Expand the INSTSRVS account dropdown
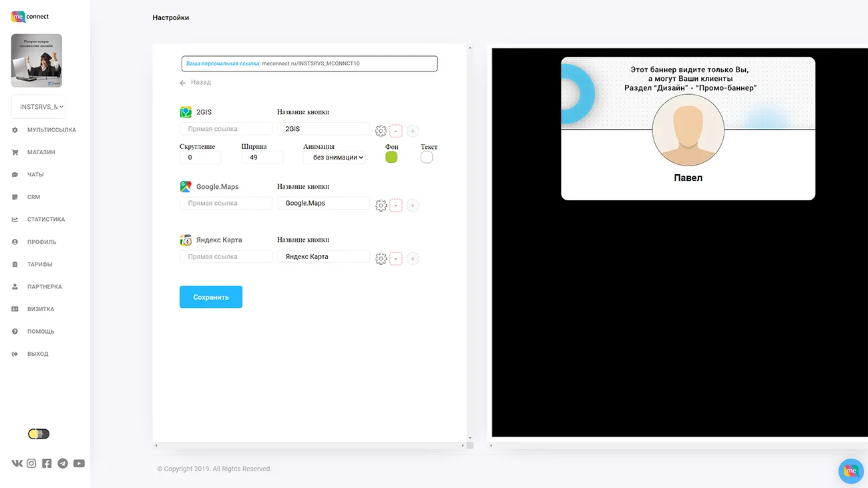 click(x=38, y=107)
